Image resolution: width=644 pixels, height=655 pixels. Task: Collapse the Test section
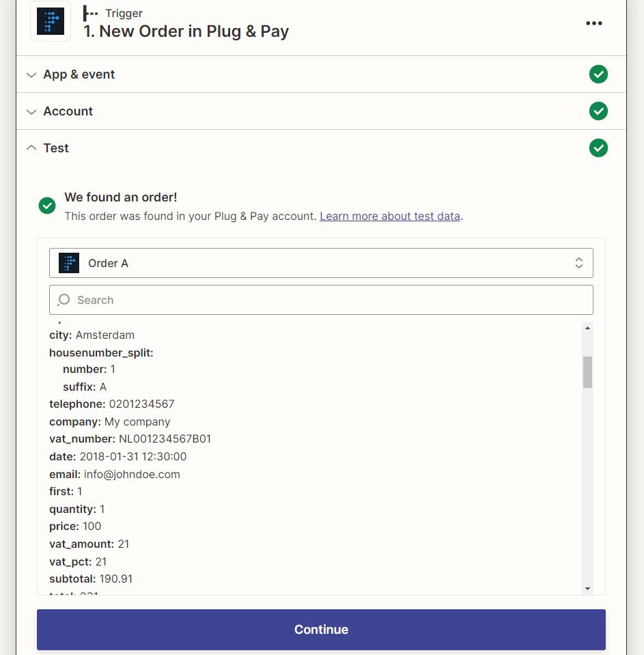coord(56,148)
